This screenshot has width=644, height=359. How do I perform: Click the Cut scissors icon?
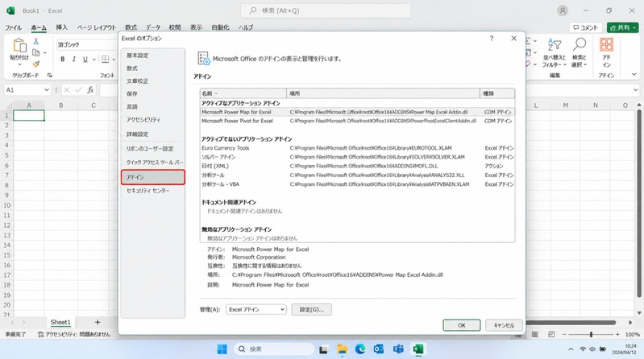tap(36, 41)
